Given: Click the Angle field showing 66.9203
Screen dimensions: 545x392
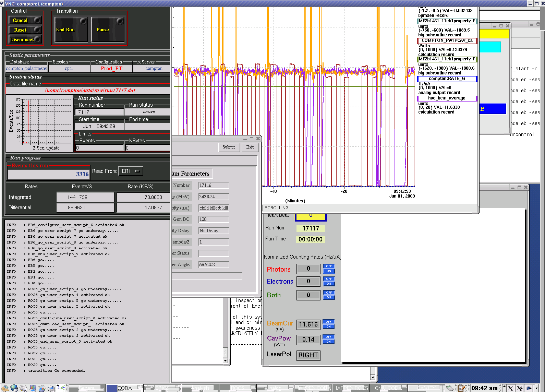Looking at the screenshot, I should tap(214, 265).
